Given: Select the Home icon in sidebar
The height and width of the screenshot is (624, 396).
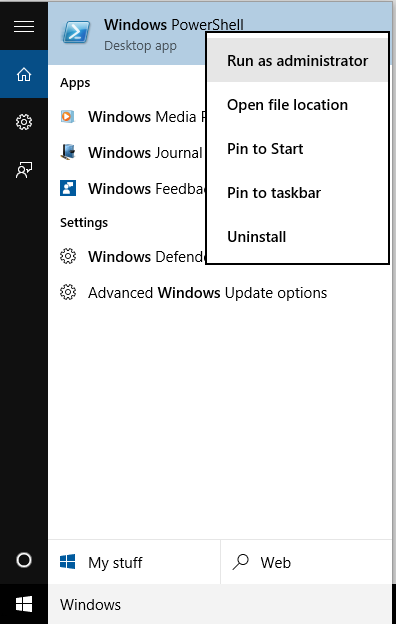Looking at the screenshot, I should click(24, 74).
